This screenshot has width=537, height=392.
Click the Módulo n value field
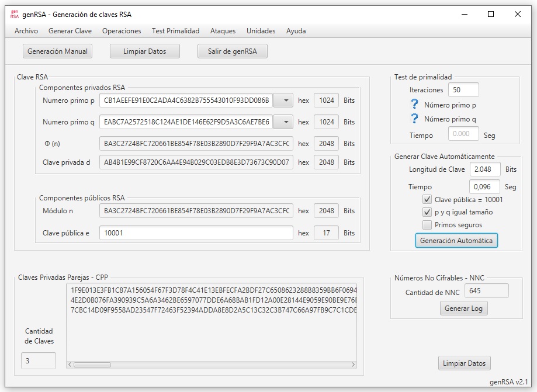(x=196, y=211)
